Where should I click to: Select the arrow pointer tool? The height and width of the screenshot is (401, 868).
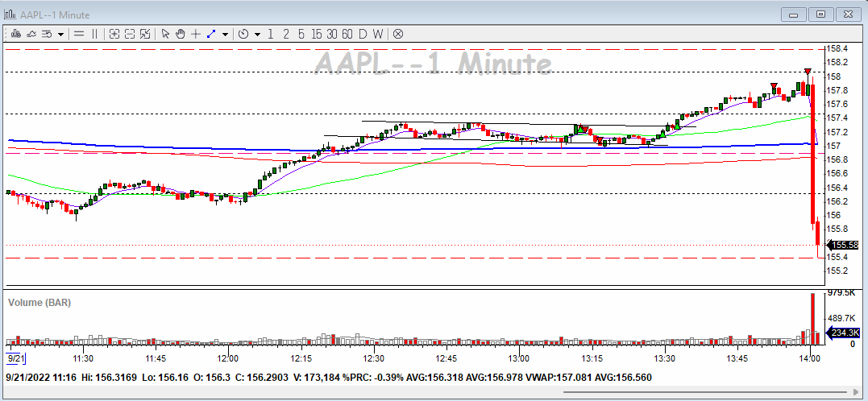(165, 34)
